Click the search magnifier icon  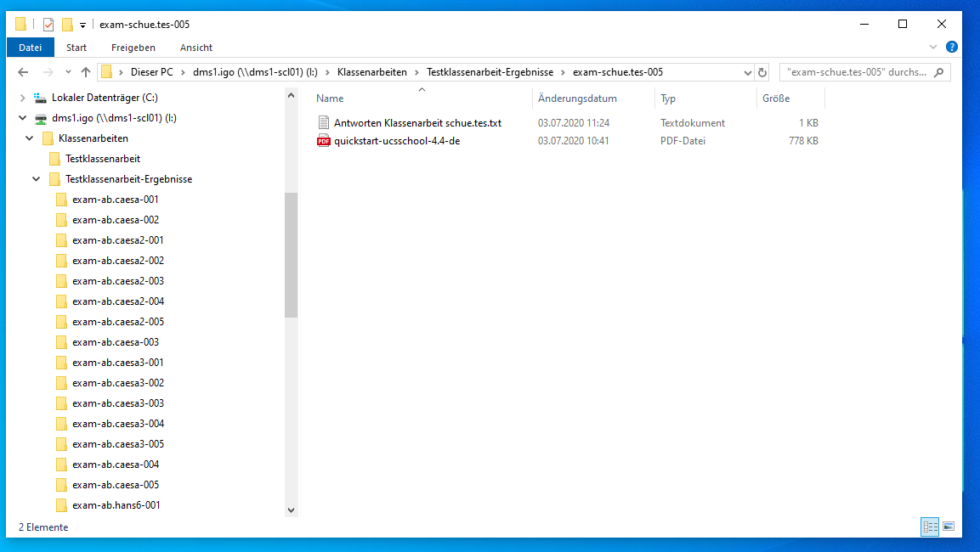pyautogui.click(x=938, y=72)
